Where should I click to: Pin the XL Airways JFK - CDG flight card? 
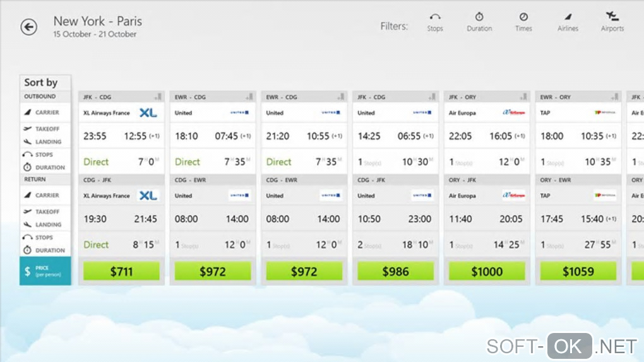click(158, 97)
